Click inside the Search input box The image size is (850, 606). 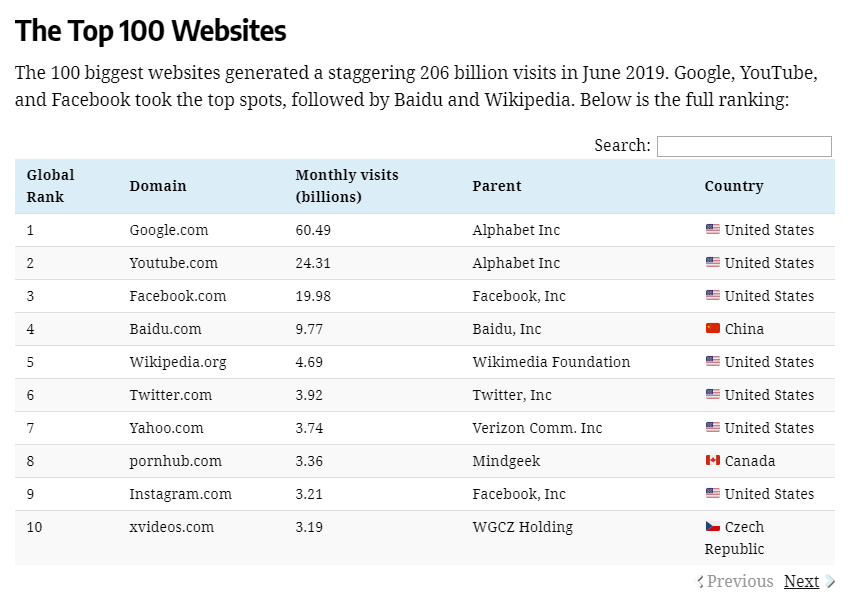pyautogui.click(x=744, y=146)
